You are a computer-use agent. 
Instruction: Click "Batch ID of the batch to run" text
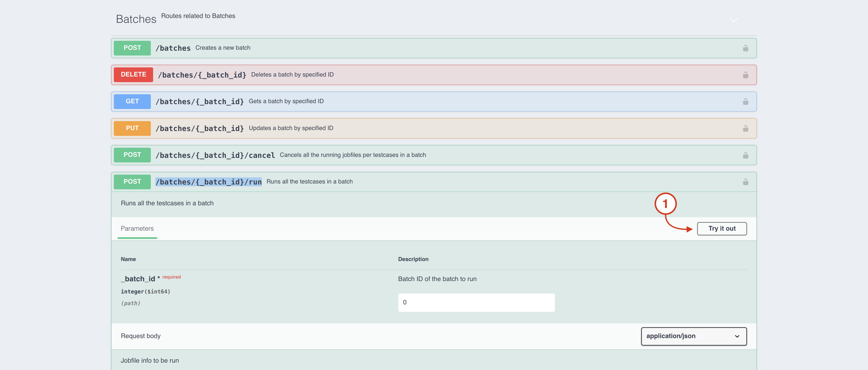tap(437, 279)
